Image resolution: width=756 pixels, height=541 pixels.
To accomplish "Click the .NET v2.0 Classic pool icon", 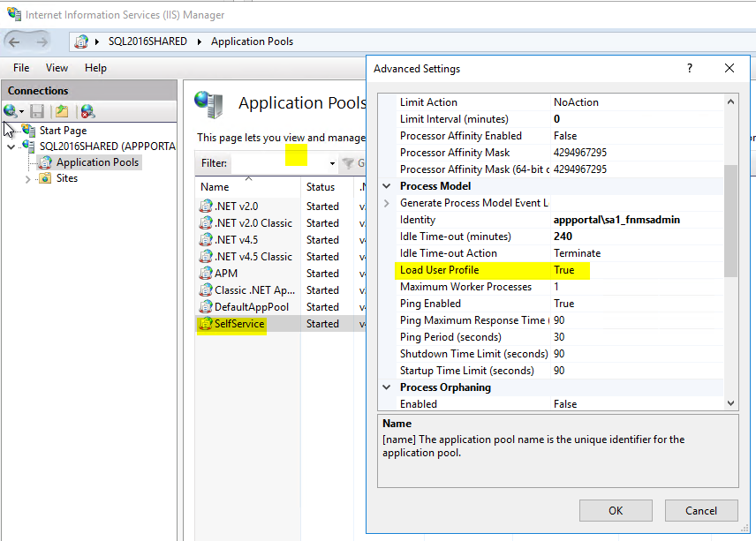I will pos(206,223).
